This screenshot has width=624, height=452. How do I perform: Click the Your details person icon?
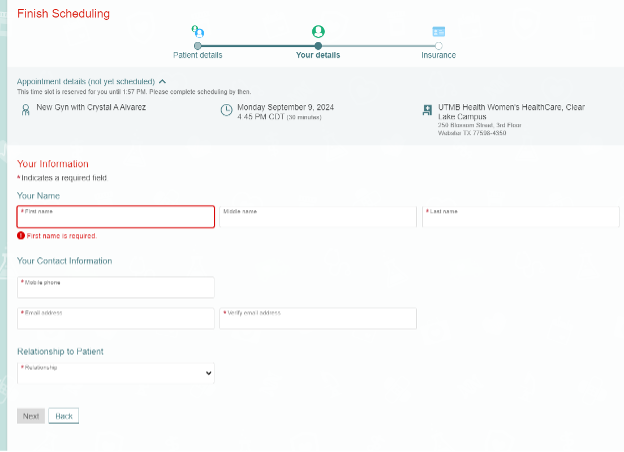pos(318,32)
